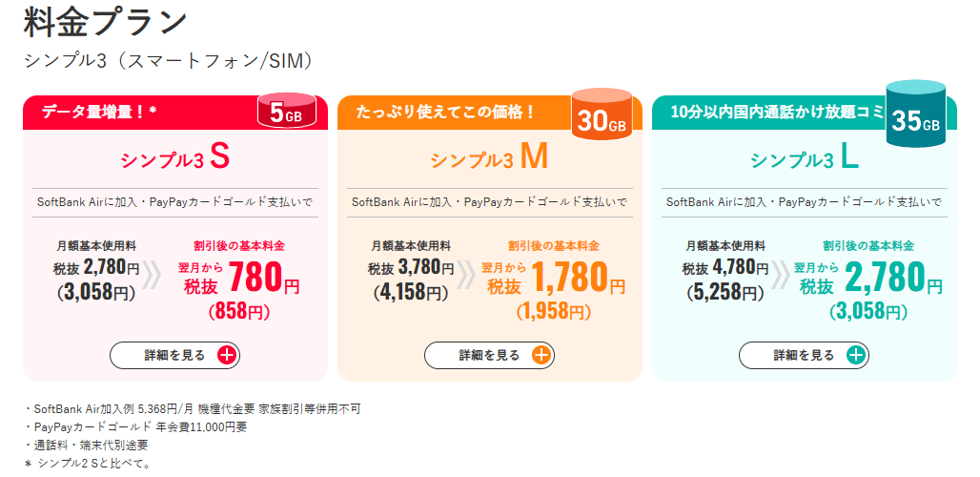The image size is (980, 477).
Task: Select the orange たっぷり使えてこの価格！ banner
Action: click(x=448, y=112)
